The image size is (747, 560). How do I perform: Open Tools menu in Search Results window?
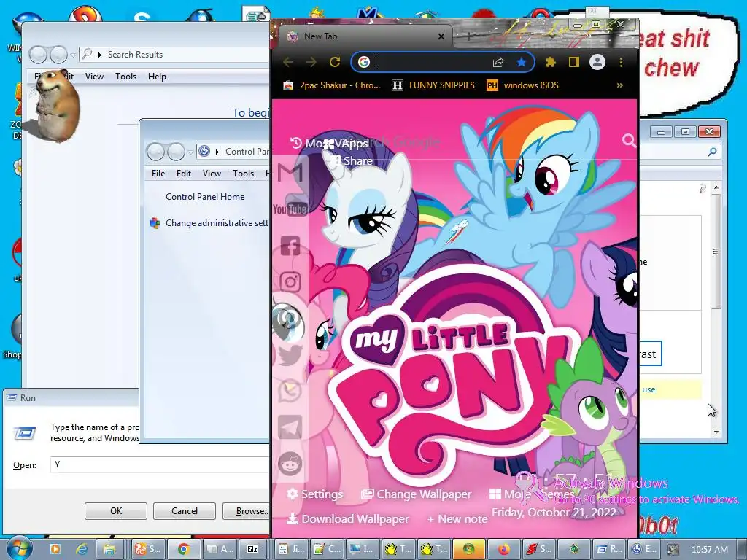(125, 76)
